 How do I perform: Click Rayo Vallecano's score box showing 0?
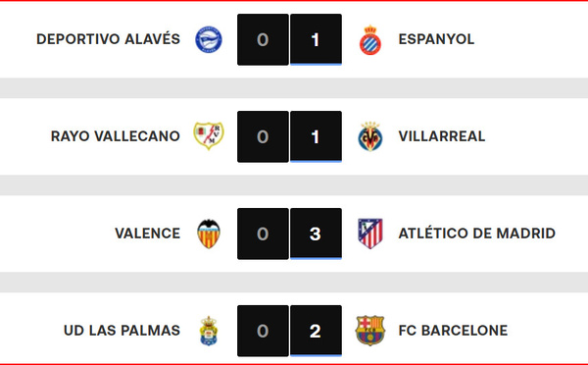coord(263,136)
